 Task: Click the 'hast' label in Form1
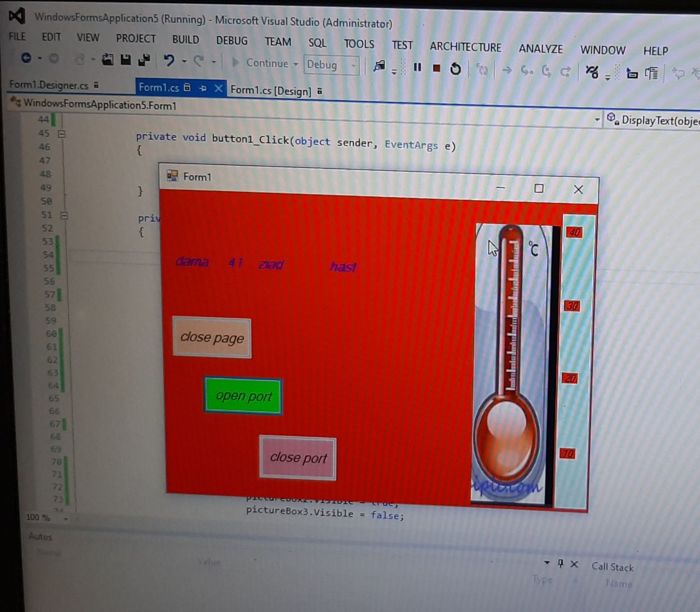click(343, 266)
